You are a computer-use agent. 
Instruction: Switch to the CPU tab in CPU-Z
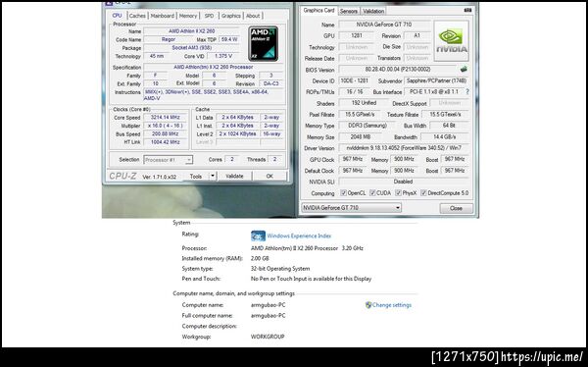pyautogui.click(x=117, y=16)
